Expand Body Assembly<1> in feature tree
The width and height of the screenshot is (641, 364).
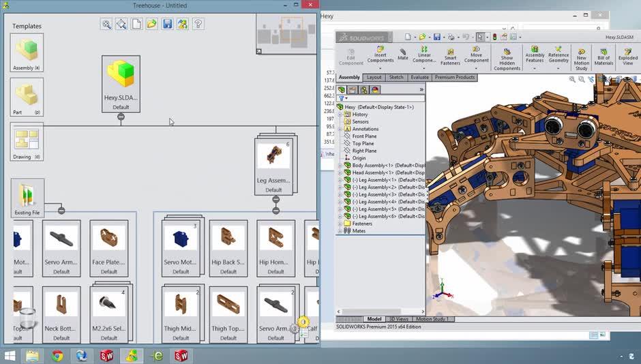point(340,166)
